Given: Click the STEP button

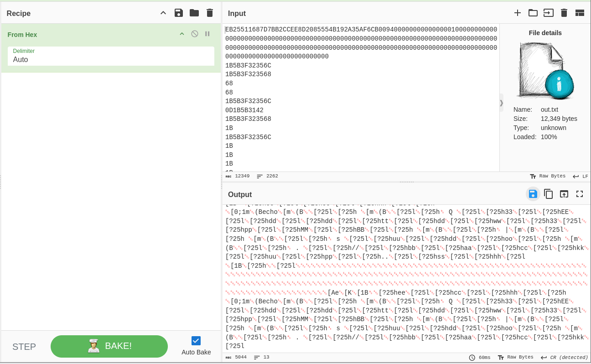Looking at the screenshot, I should point(24,347).
